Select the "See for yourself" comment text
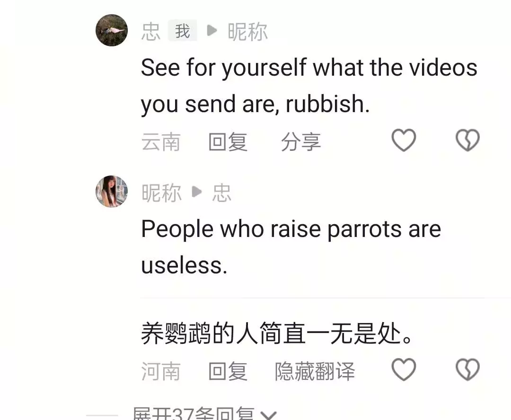This screenshot has width=511, height=420. pos(309,86)
